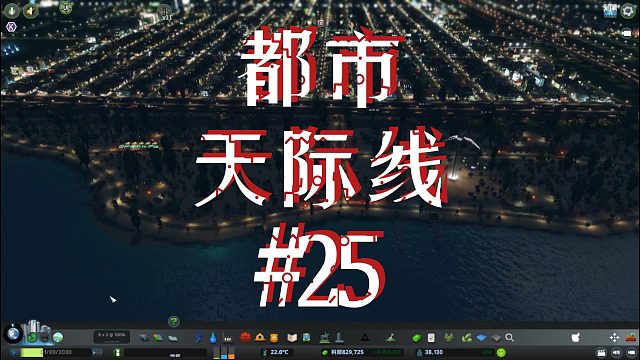Open the Roads build menu

[144, 338]
